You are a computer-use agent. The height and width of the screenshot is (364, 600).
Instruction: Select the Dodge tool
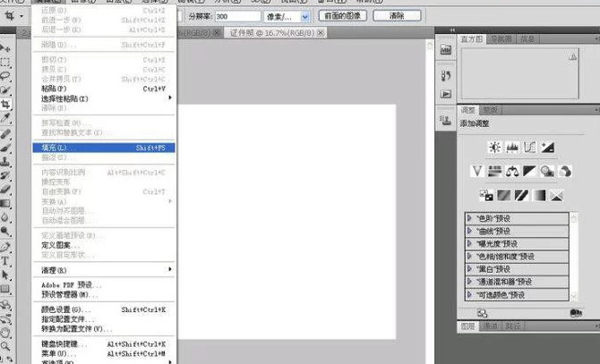5,231
